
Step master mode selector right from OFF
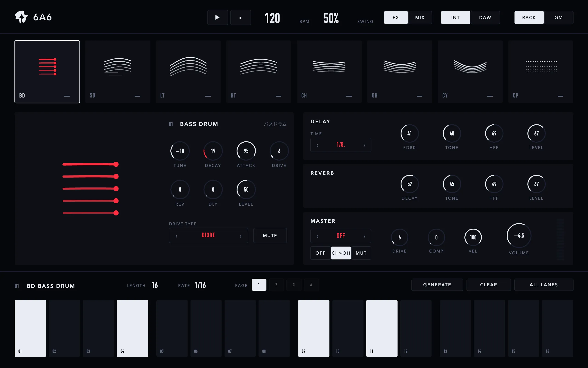coord(364,236)
